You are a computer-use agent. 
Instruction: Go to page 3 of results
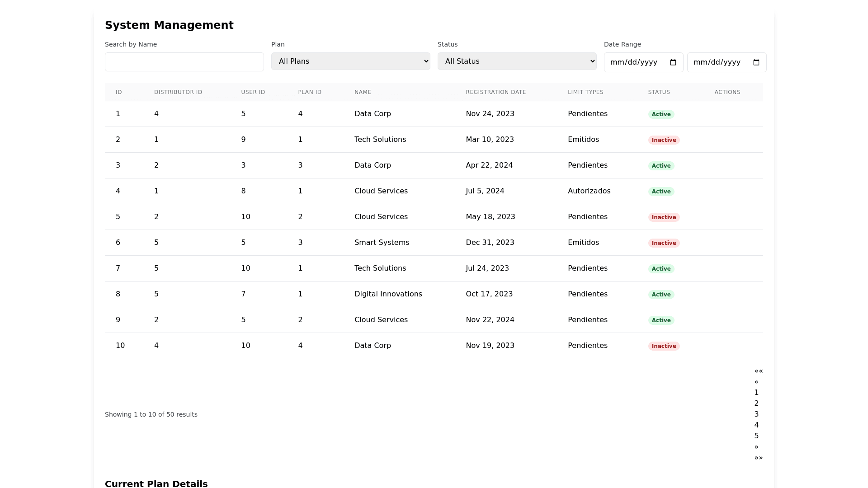click(756, 414)
